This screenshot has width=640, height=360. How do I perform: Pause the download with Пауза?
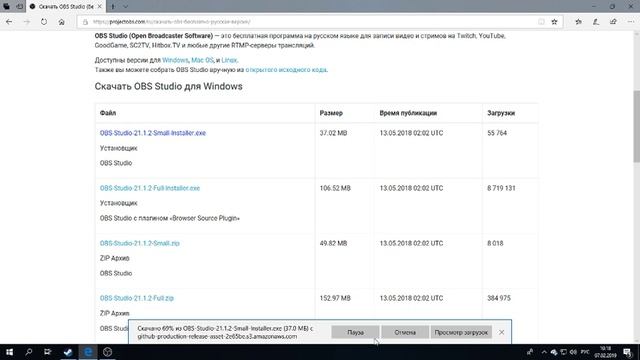click(x=355, y=332)
